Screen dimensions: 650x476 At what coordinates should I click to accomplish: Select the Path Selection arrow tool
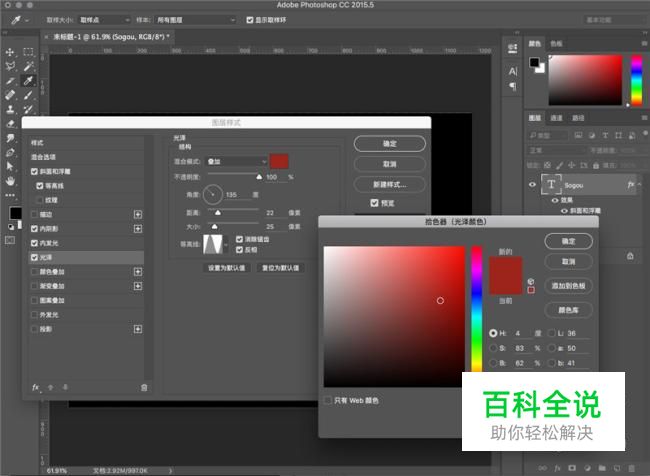[10, 166]
